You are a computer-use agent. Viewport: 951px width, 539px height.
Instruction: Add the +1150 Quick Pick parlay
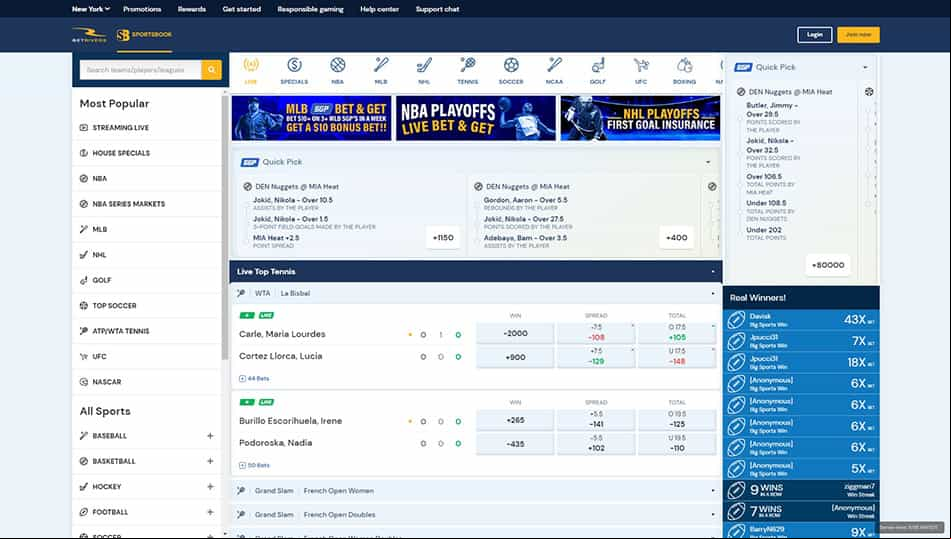click(443, 238)
